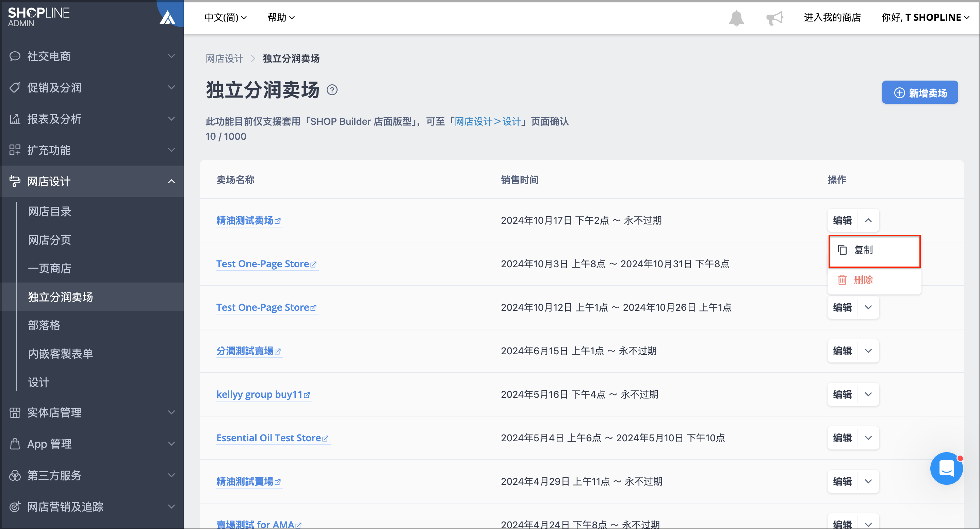The image size is (980, 529).
Task: Open the 帮助 help dropdown
Action: pyautogui.click(x=281, y=17)
